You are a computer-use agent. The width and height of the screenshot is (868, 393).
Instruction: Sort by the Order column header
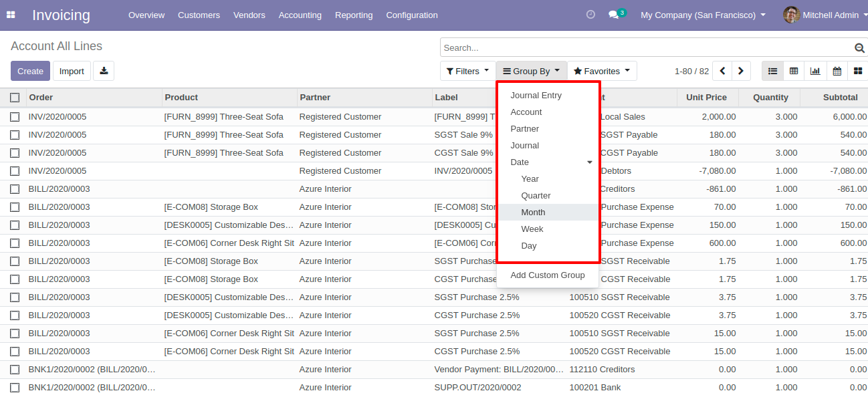pos(94,98)
